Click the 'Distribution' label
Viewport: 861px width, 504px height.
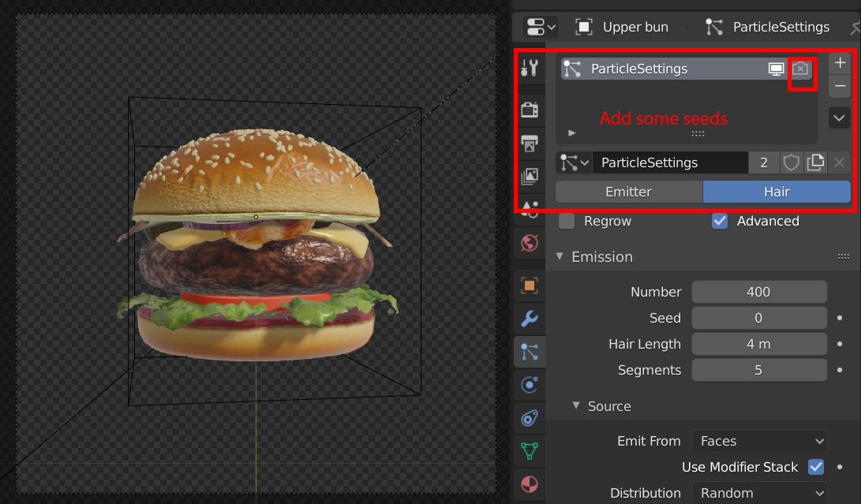click(646, 493)
